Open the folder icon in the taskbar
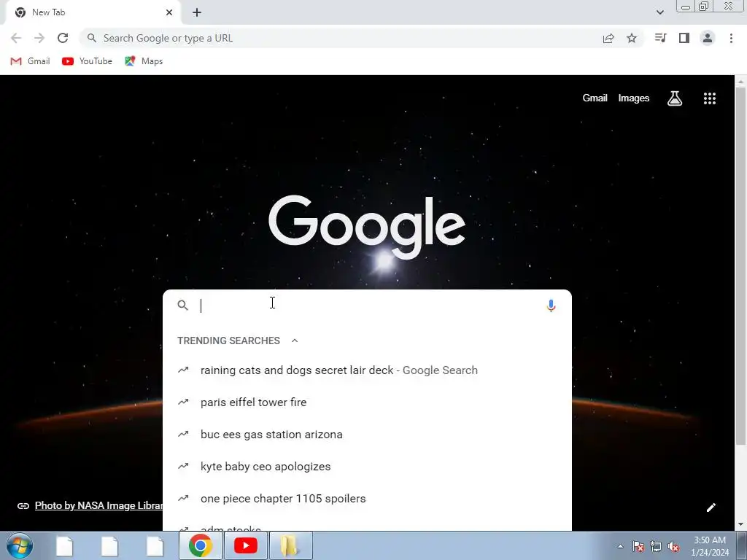747x560 pixels. 291,545
